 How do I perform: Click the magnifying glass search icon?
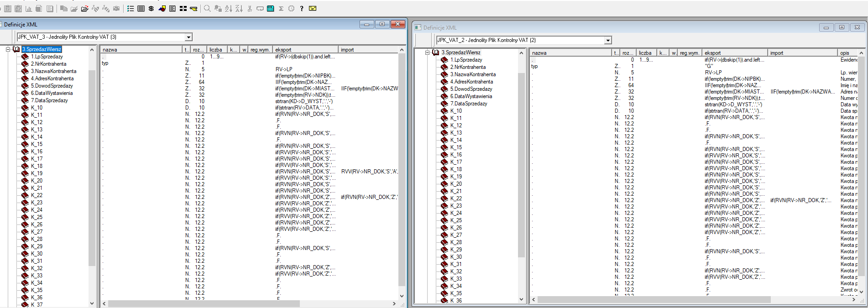point(207,9)
